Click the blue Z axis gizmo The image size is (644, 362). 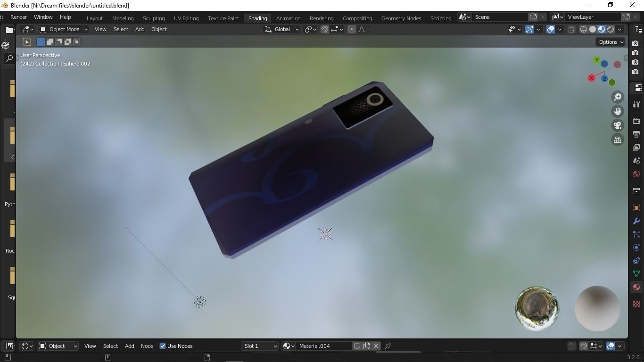[x=604, y=78]
